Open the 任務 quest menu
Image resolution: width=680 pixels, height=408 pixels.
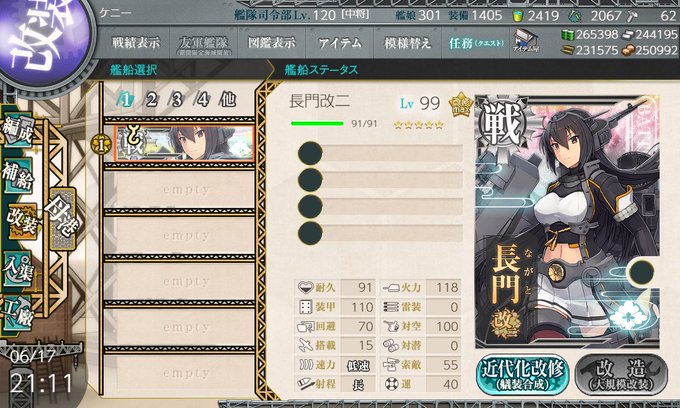click(x=476, y=42)
